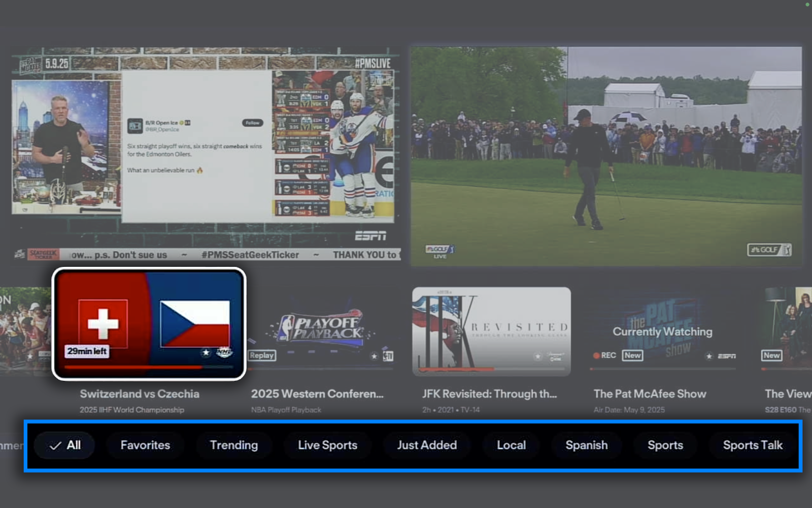Click the REC indicator on The Pat McAfee Show
The image size is (812, 508).
tap(604, 356)
